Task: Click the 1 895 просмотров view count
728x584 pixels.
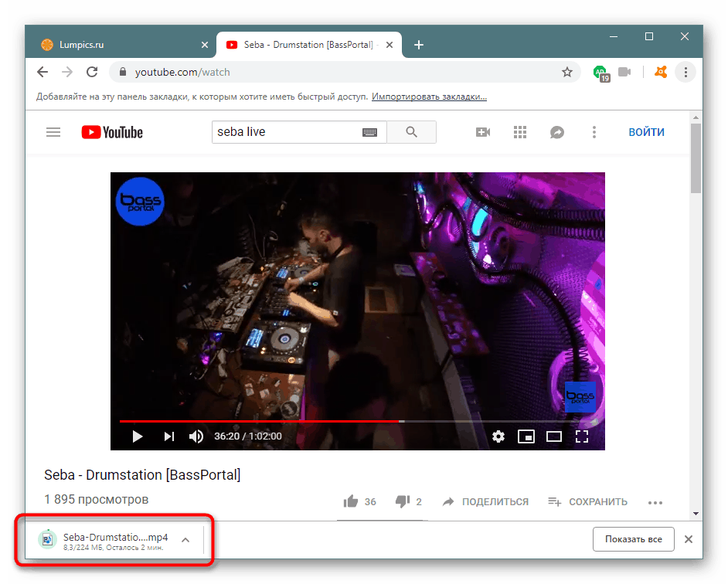Action: pyautogui.click(x=96, y=500)
